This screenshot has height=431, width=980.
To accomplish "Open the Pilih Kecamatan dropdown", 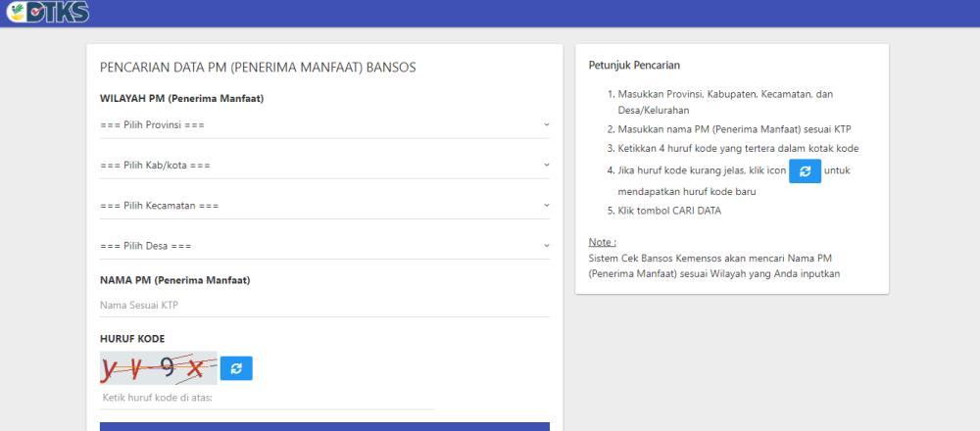I will 324,206.
